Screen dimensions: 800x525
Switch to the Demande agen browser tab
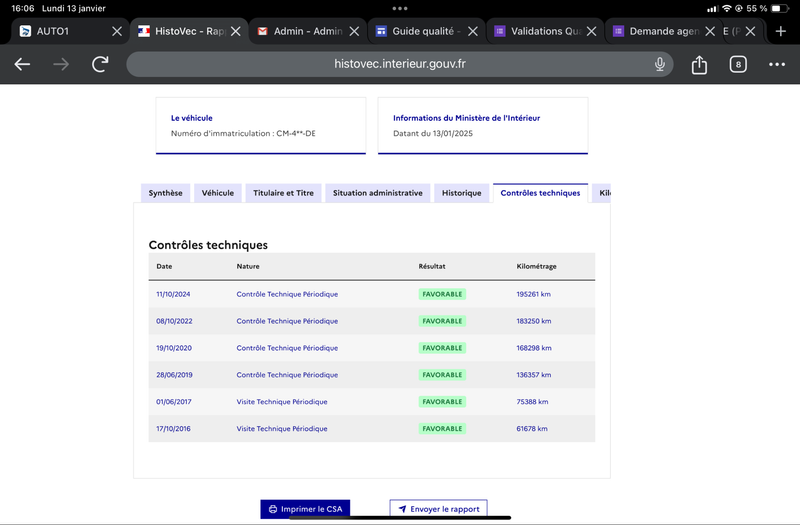tap(663, 31)
